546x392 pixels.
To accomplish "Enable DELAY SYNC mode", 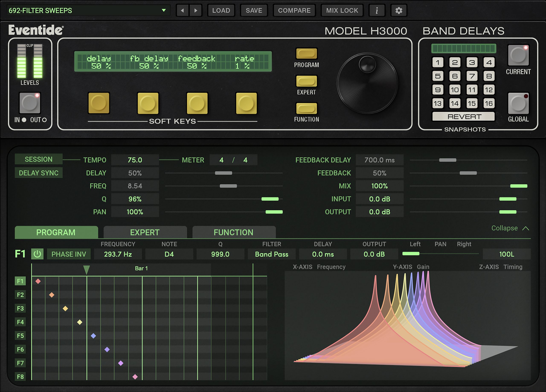I will 39,173.
